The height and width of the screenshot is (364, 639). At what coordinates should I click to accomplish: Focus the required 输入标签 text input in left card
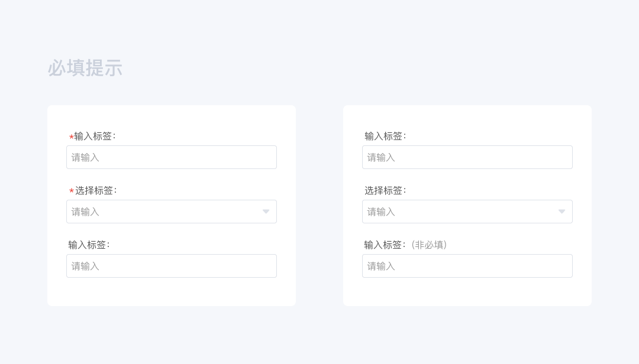[x=172, y=157]
